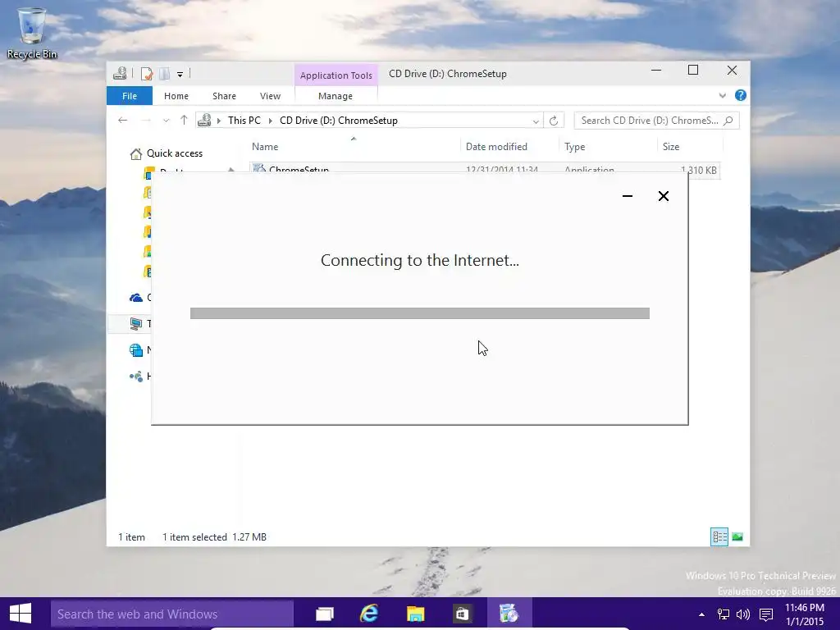The height and width of the screenshot is (630, 840).
Task: Open the File menu in Explorer
Action: click(x=130, y=96)
